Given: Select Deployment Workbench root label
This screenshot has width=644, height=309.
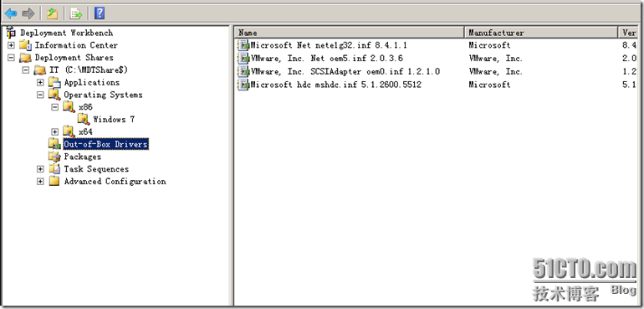Looking at the screenshot, I should [x=67, y=33].
